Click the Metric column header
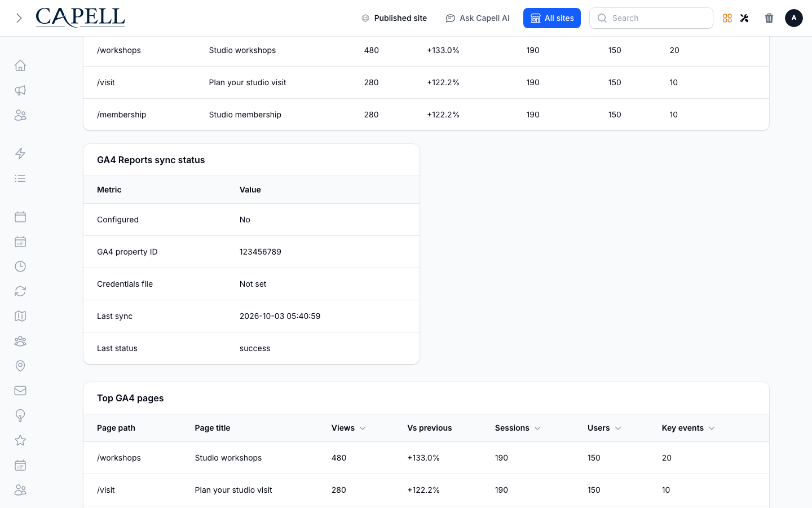812x508 pixels. click(x=109, y=190)
